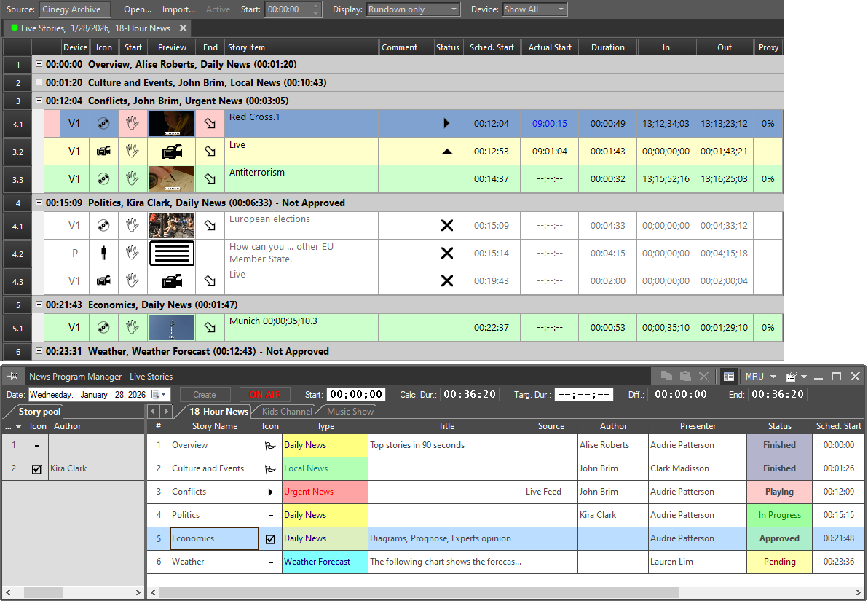Open the MRU list editor icon
868x601 pixels.
[793, 377]
